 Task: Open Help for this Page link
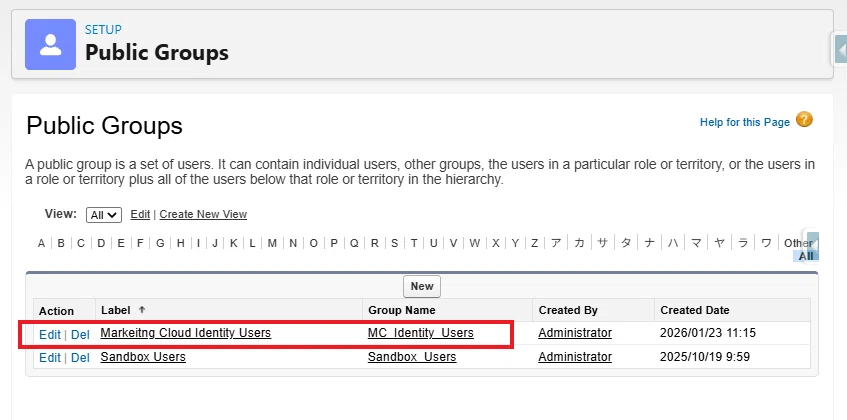(x=745, y=122)
